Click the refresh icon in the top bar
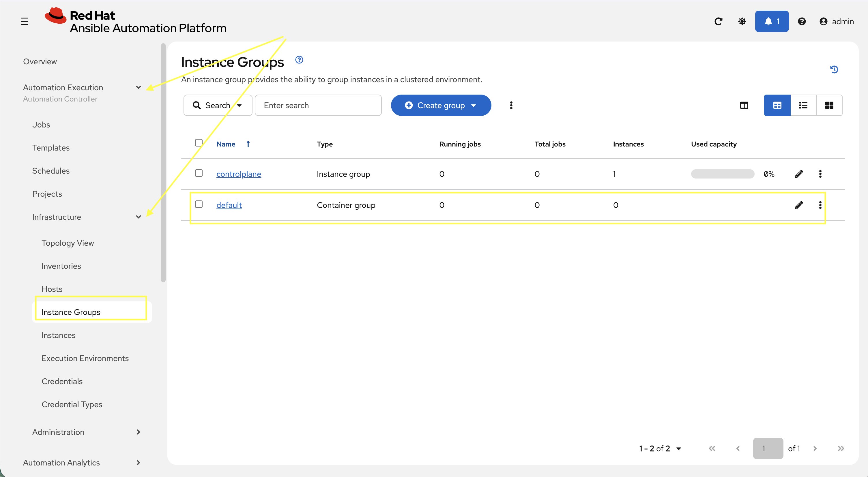This screenshot has width=868, height=477. point(719,21)
